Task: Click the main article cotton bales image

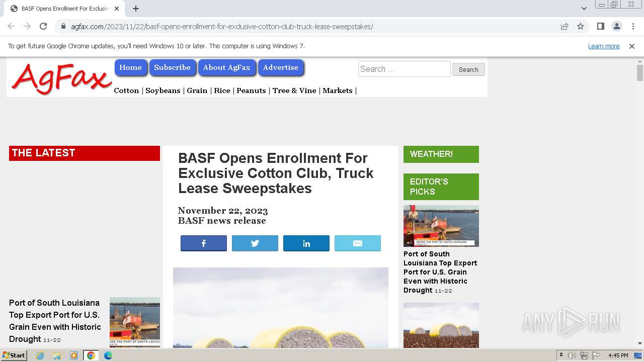Action: (x=281, y=308)
